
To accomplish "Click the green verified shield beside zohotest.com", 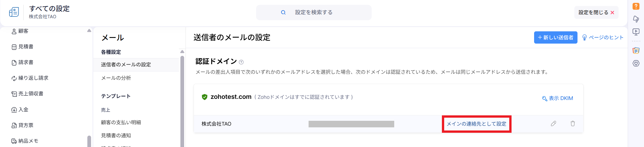I will click(204, 97).
